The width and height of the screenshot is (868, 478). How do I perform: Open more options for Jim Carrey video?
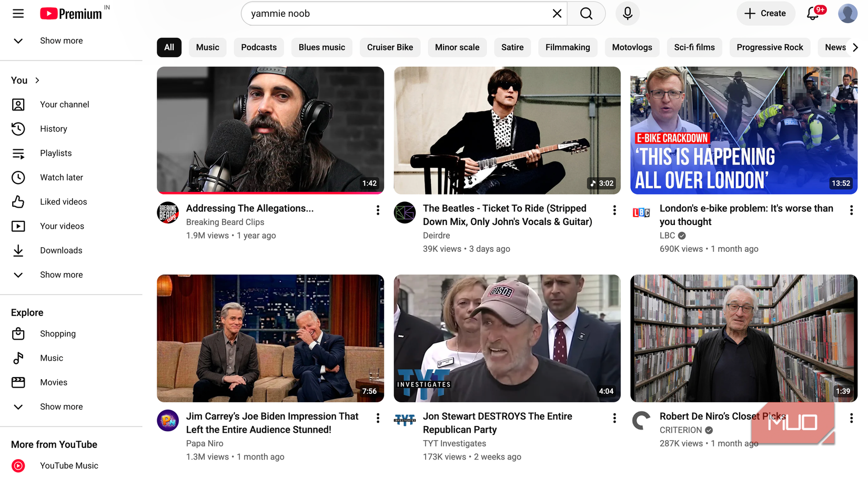point(378,418)
